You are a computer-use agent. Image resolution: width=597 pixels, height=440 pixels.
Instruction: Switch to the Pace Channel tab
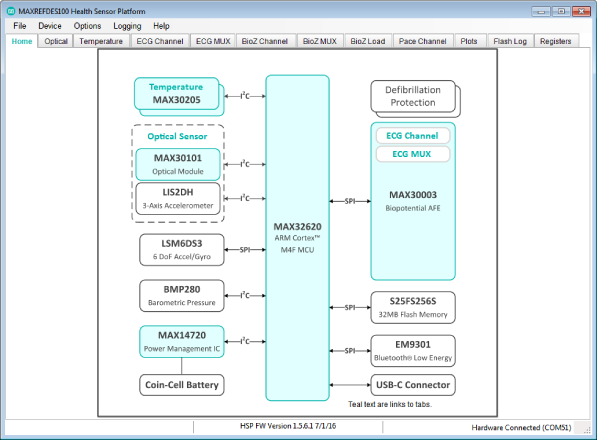[423, 41]
